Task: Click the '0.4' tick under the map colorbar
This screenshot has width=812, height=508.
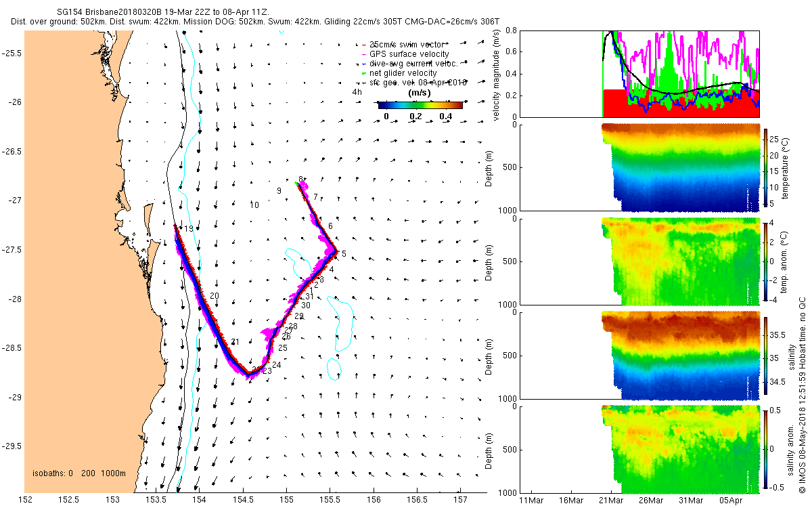Action: (445, 117)
